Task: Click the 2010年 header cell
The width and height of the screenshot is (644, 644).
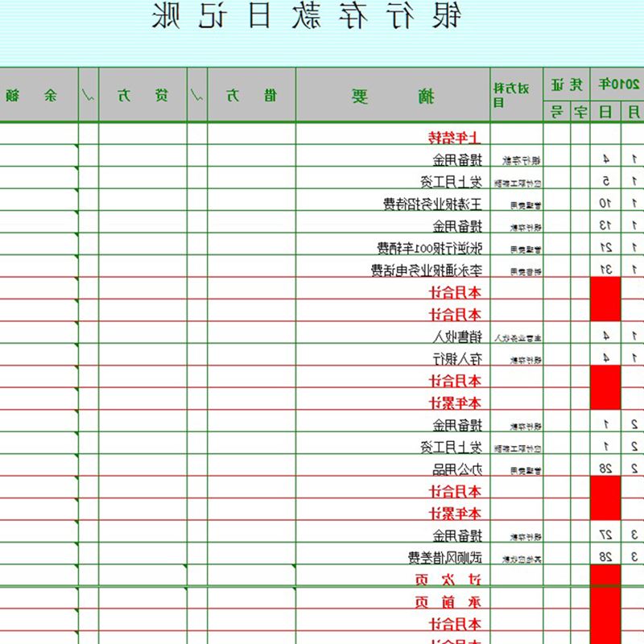Action: pos(617,84)
